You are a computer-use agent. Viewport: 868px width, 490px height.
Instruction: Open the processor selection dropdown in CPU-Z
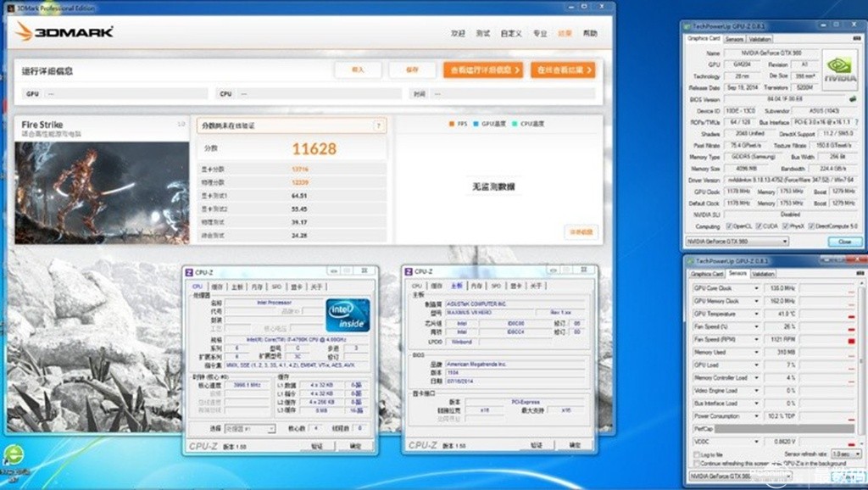pyautogui.click(x=250, y=429)
